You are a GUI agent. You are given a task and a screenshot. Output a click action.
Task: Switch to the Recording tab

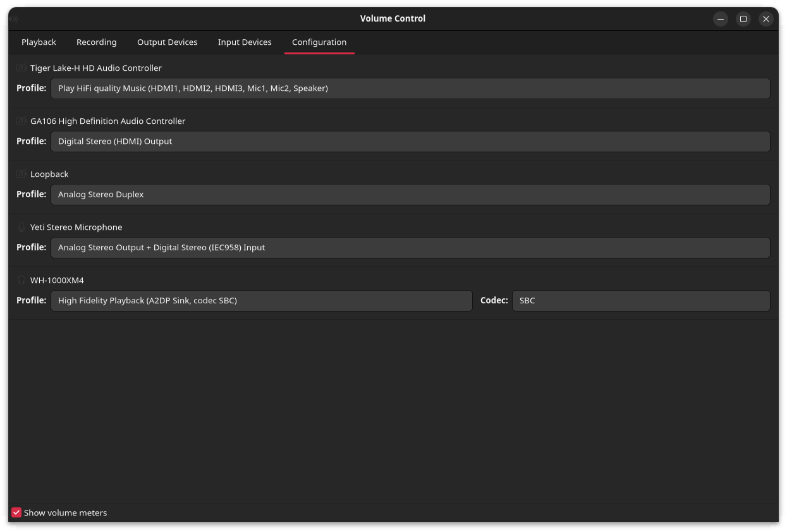(96, 42)
